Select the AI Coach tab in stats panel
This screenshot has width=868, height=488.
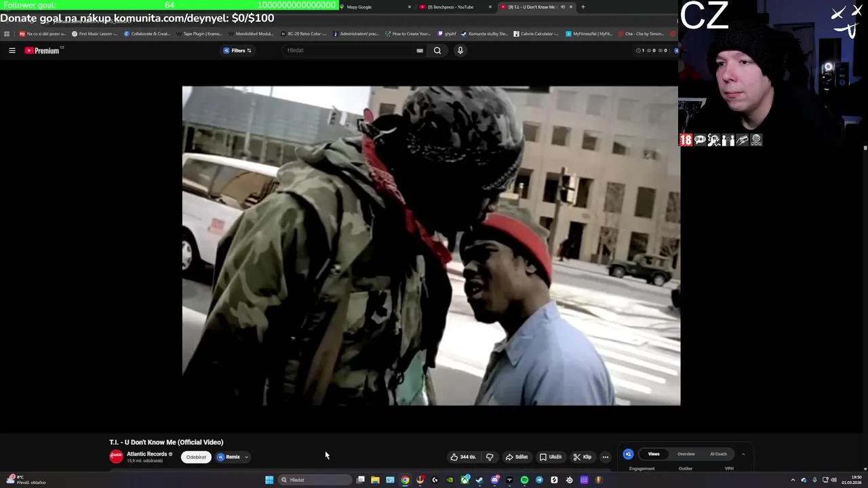[718, 454]
